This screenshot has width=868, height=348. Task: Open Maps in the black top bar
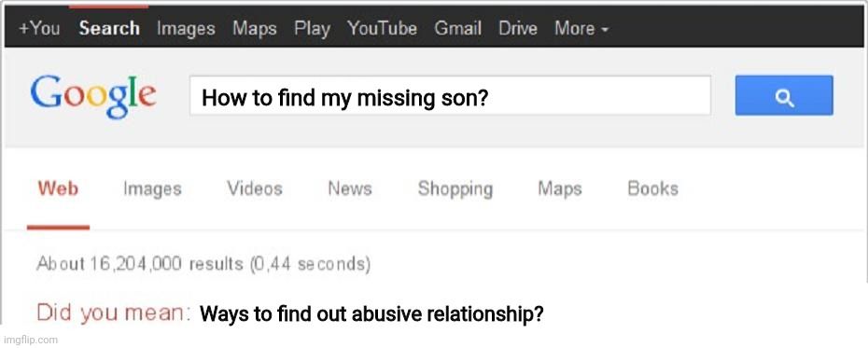point(255,28)
